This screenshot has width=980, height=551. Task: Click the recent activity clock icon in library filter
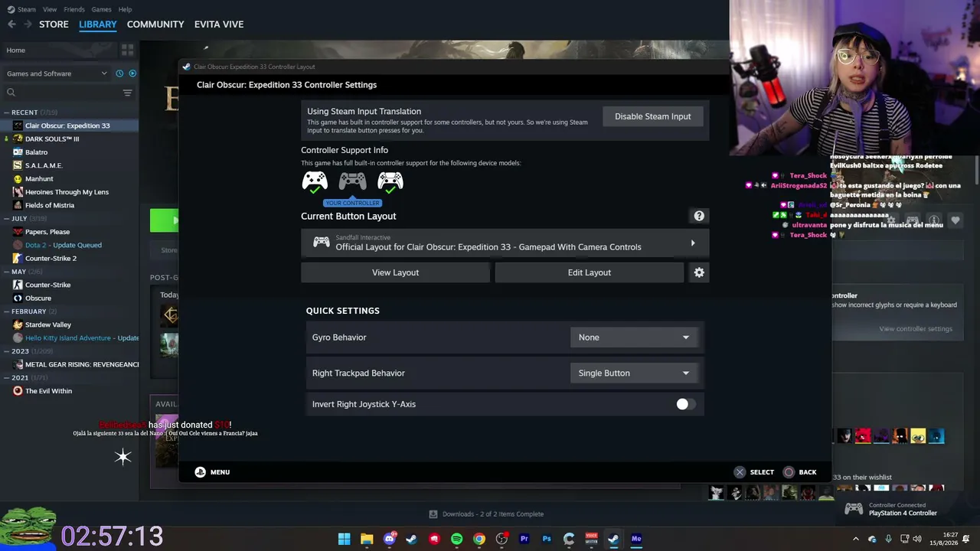pyautogui.click(x=119, y=73)
